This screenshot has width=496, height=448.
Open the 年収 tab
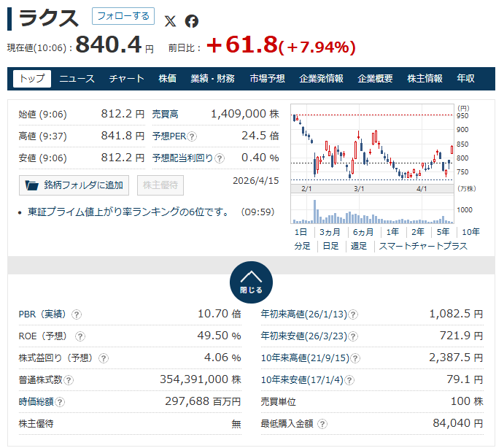pos(465,79)
